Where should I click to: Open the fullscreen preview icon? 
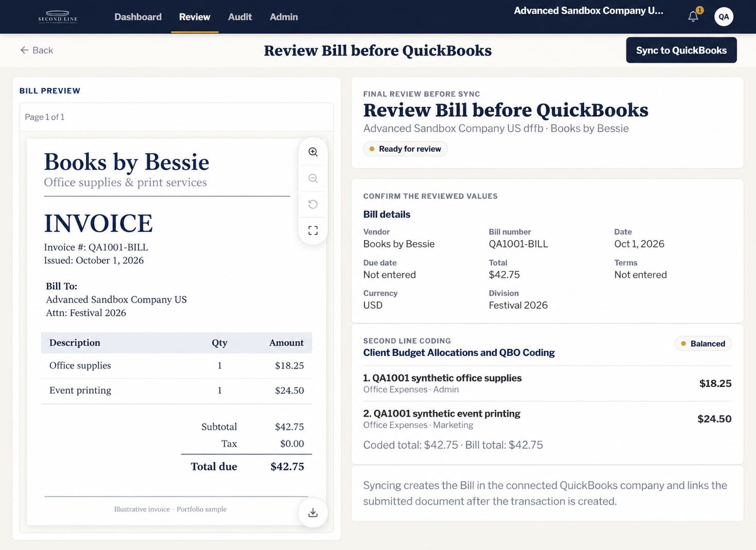pyautogui.click(x=313, y=230)
